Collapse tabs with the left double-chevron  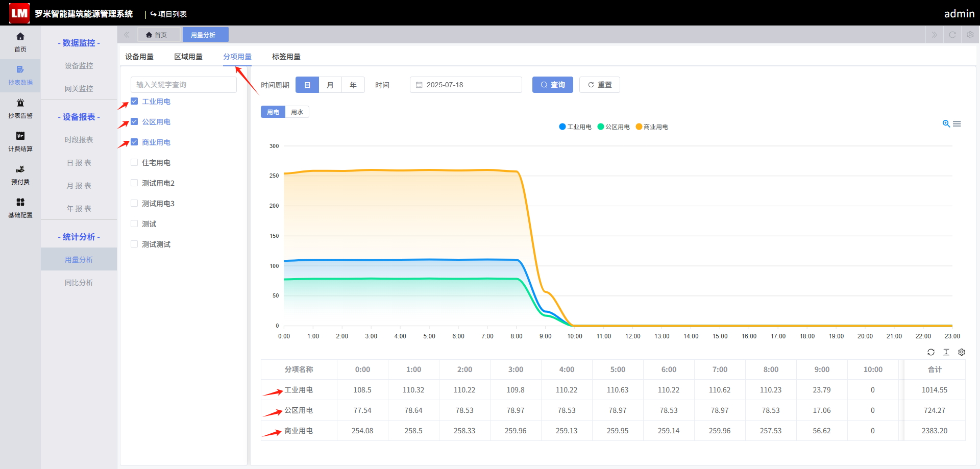pyautogui.click(x=127, y=35)
